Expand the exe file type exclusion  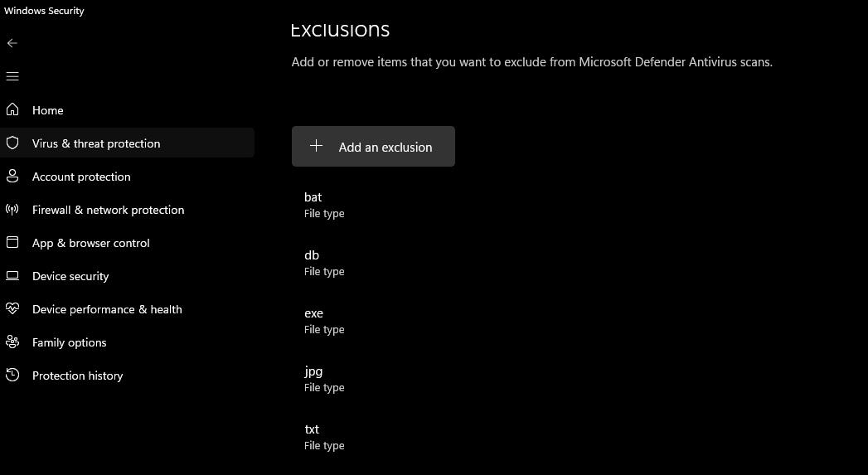(x=323, y=321)
